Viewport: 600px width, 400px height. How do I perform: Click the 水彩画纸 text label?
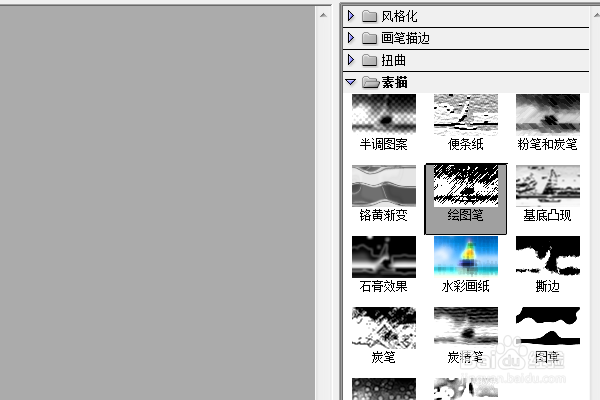point(465,286)
